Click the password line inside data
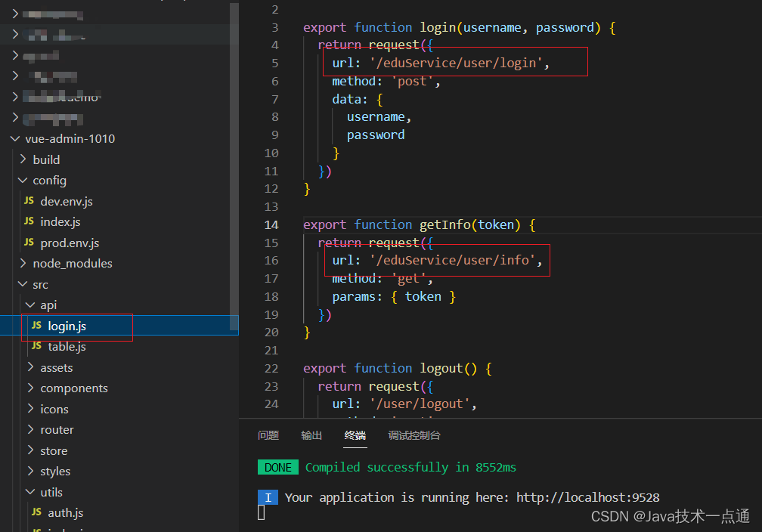 pos(376,135)
